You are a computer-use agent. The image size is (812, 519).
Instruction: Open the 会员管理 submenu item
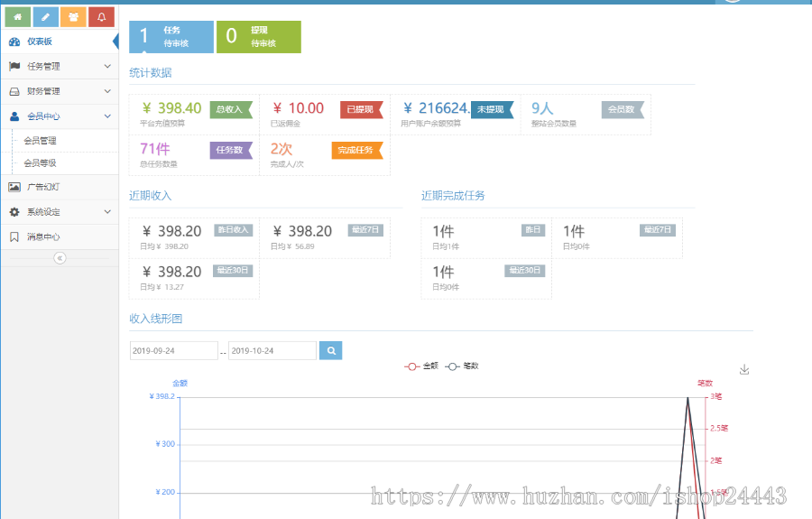[x=41, y=141]
